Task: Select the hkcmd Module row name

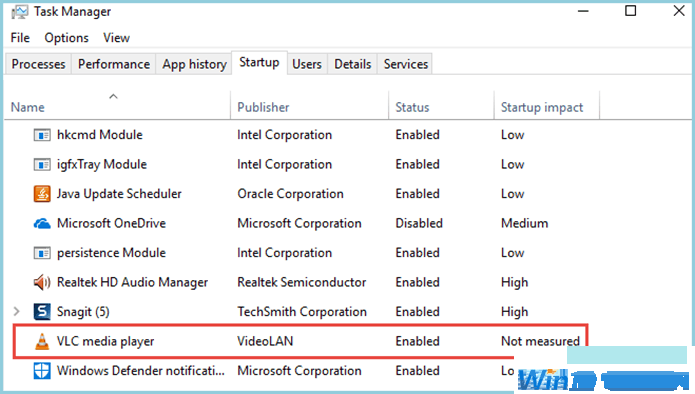Action: [100, 135]
